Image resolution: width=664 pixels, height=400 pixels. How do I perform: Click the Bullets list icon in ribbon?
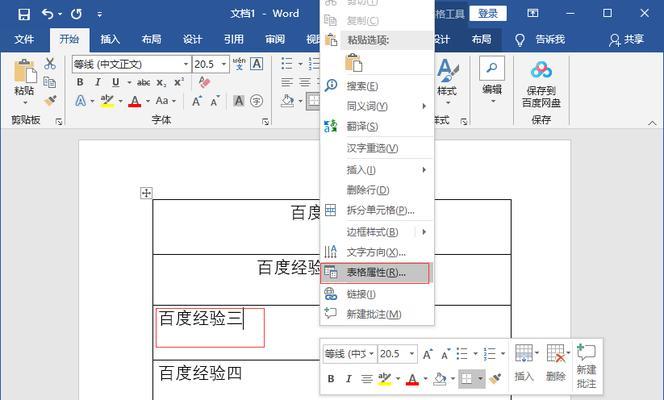(287, 64)
